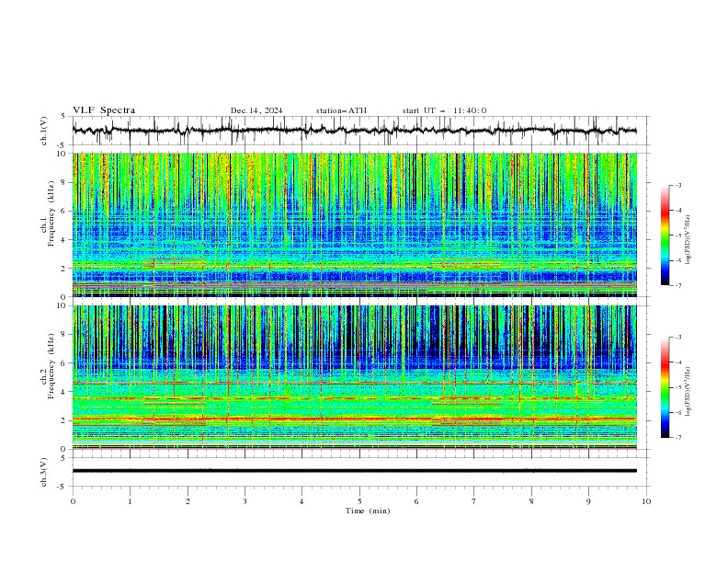Click the ch.1 spectrogram panel
The width and height of the screenshot is (728, 563).
click(354, 224)
